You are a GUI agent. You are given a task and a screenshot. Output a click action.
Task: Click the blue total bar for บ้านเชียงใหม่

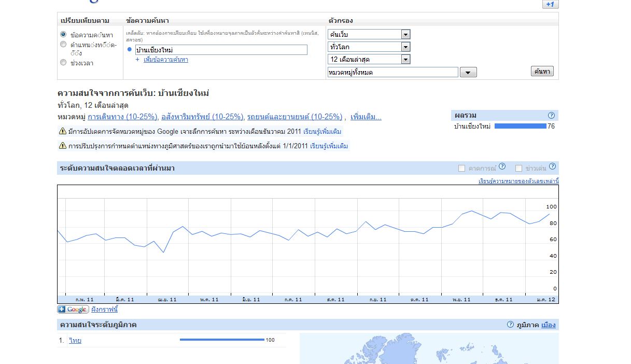[x=521, y=126]
